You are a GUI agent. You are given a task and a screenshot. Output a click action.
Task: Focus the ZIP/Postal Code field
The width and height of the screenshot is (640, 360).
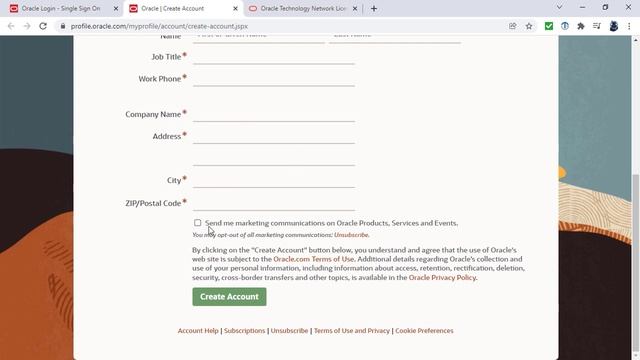tap(273, 203)
